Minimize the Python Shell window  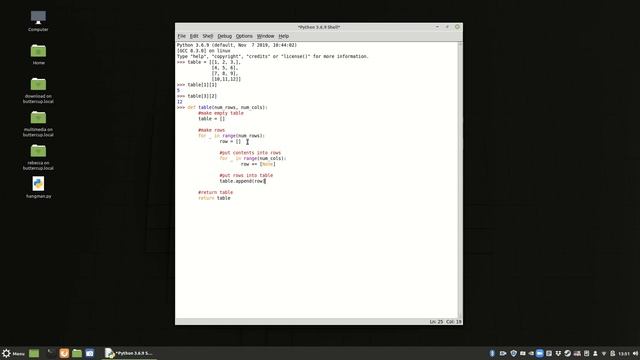coord(437,27)
